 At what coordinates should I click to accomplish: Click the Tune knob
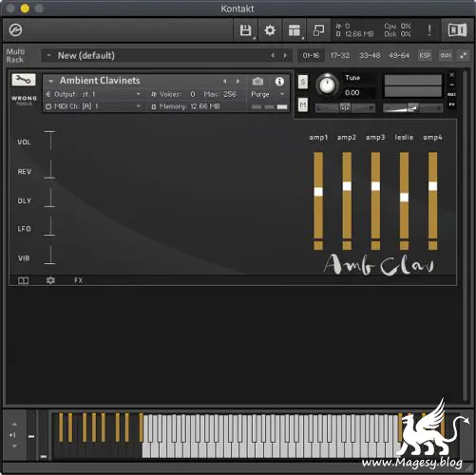pyautogui.click(x=327, y=85)
